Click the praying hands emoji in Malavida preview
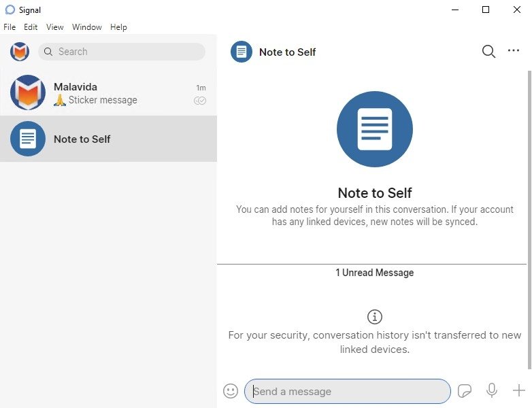The width and height of the screenshot is (532, 408). [x=60, y=100]
